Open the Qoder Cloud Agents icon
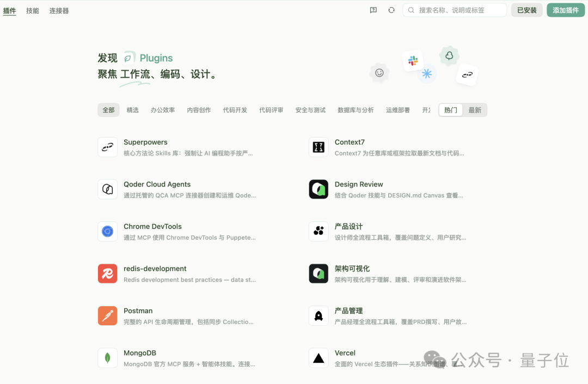588x384 pixels. (x=108, y=189)
